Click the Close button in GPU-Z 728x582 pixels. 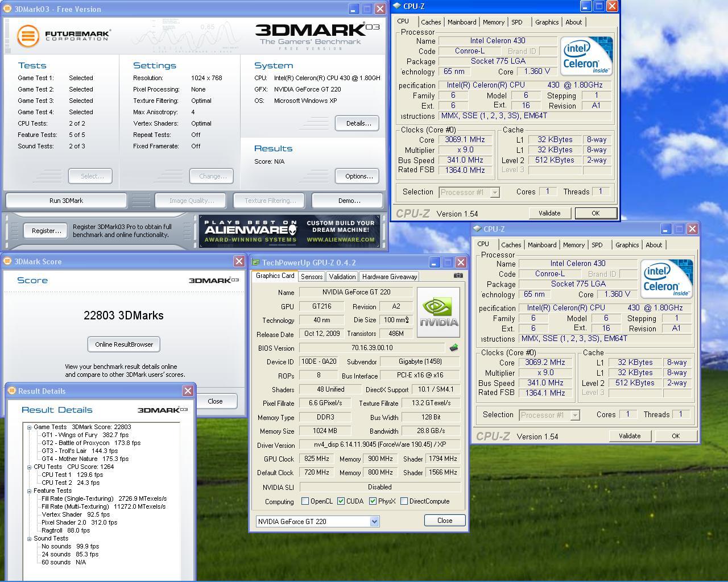[445, 521]
